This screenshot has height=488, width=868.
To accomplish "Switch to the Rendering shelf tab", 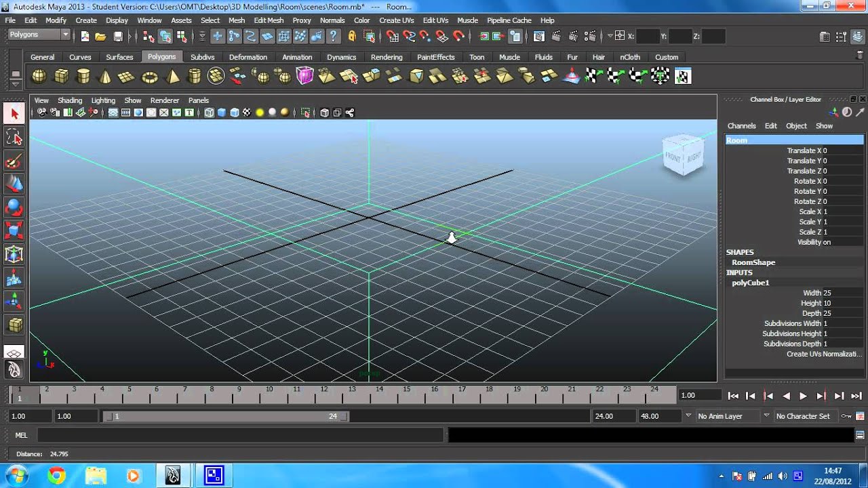I will (387, 57).
